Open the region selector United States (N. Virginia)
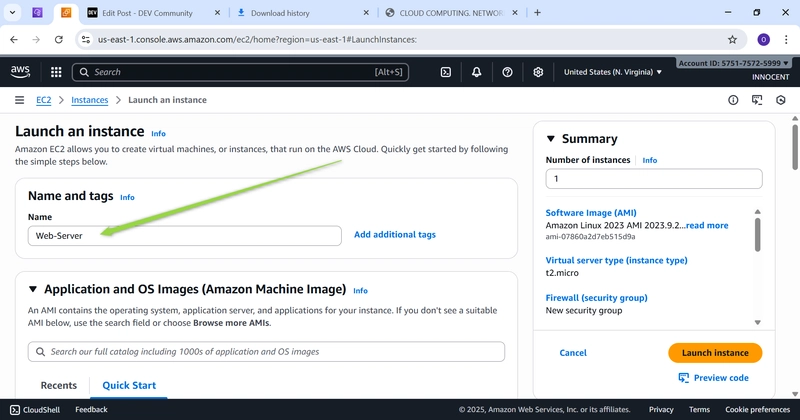 (x=613, y=72)
